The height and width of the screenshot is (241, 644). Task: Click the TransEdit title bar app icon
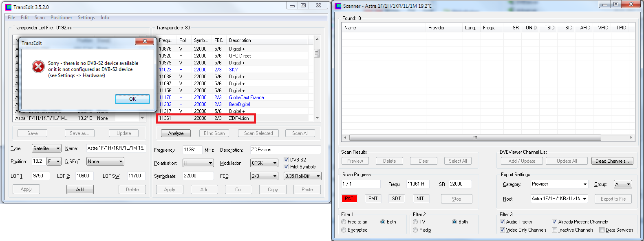(x=8, y=7)
